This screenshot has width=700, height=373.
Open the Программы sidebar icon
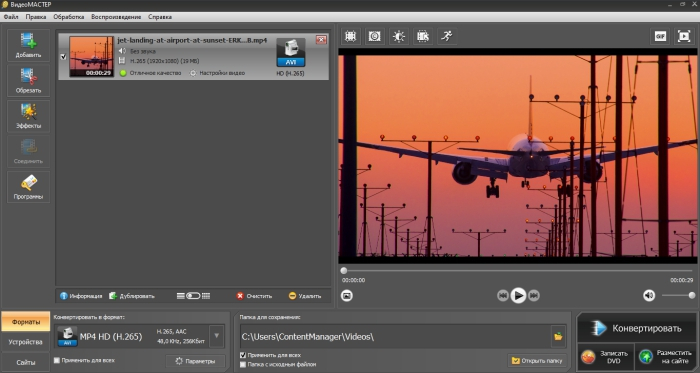[28, 187]
